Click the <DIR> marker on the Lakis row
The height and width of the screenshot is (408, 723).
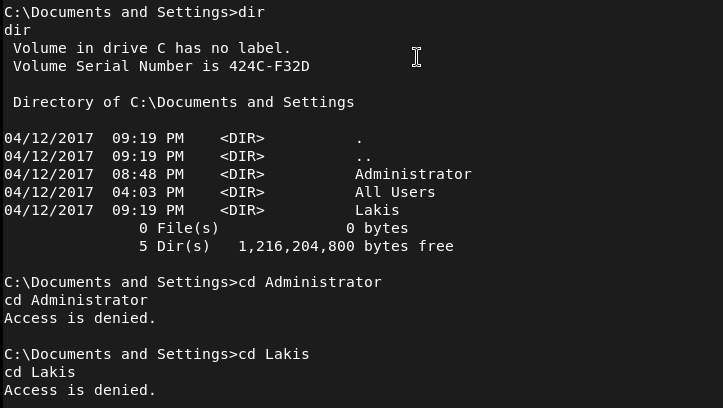(242, 210)
